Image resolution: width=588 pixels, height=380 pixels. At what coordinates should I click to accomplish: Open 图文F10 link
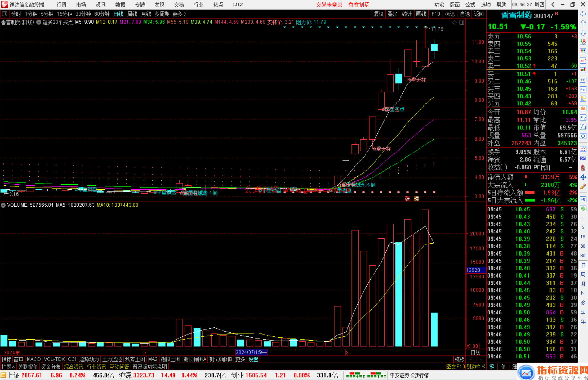tap(455, 367)
